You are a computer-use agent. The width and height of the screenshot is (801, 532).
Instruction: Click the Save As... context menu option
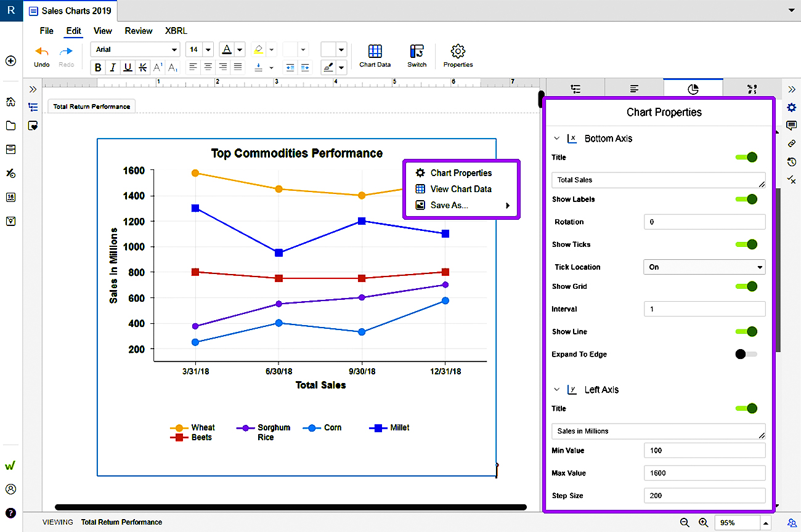pyautogui.click(x=449, y=205)
